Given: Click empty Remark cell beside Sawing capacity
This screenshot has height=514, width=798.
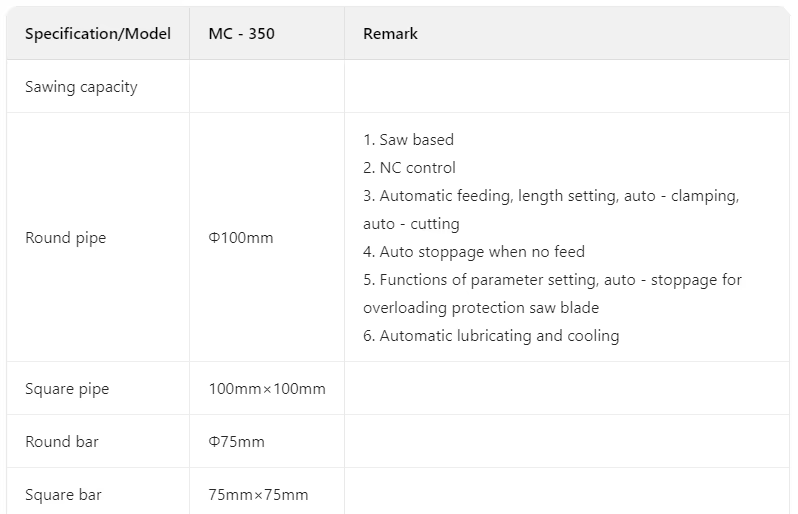Looking at the screenshot, I should tap(566, 87).
